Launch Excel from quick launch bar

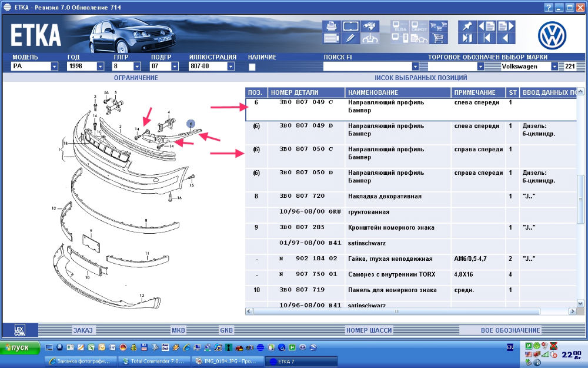[x=91, y=347]
